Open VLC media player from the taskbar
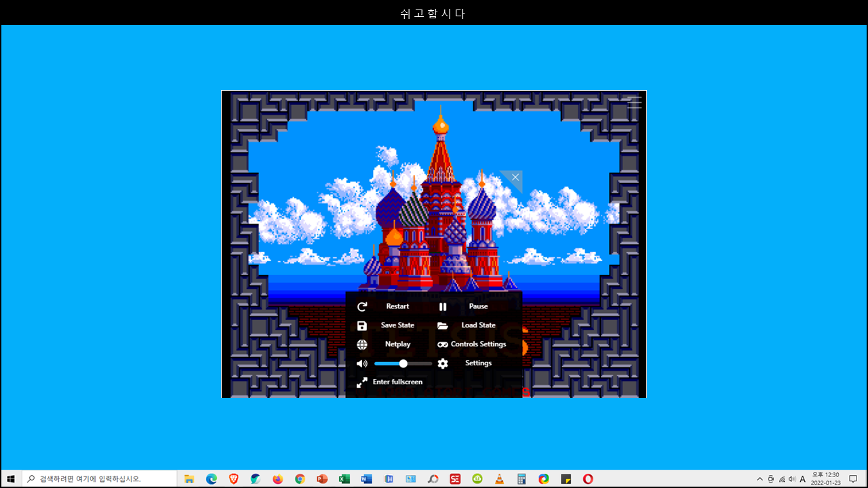This screenshot has width=868, height=488. click(499, 479)
